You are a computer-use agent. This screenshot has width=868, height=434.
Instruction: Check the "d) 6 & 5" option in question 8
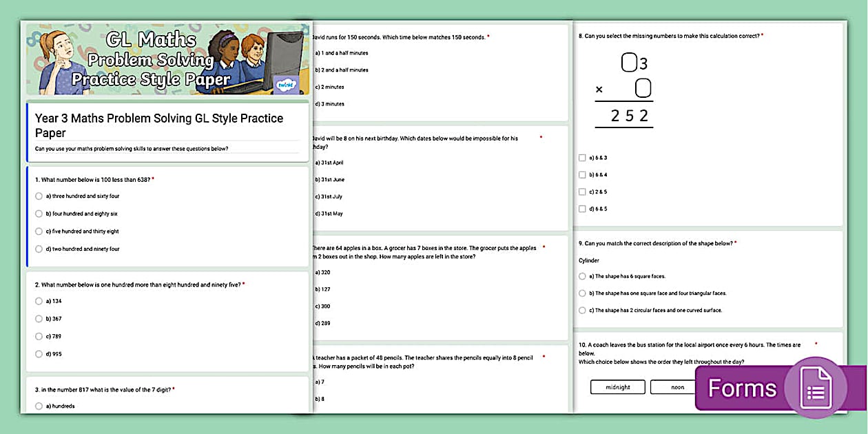582,209
